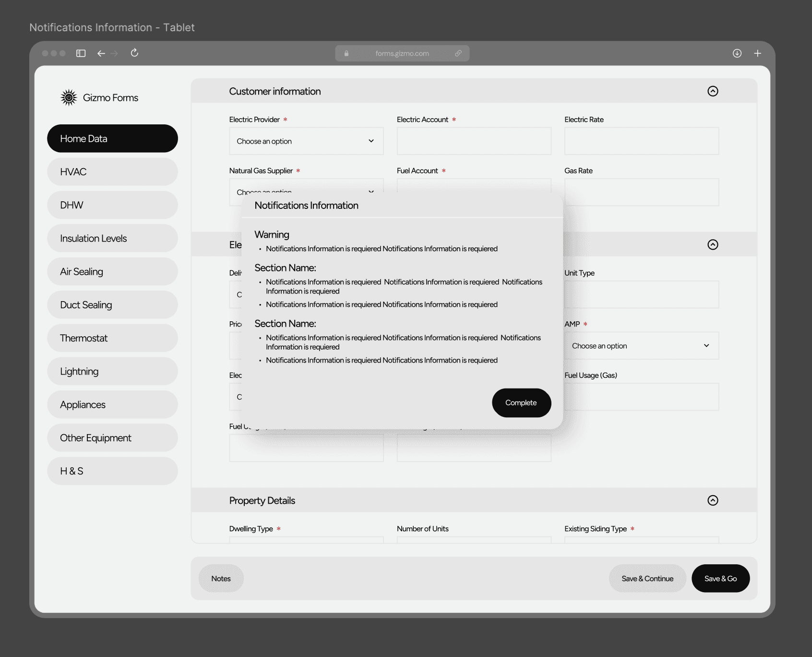Collapse the Property Details section
812x657 pixels.
713,500
